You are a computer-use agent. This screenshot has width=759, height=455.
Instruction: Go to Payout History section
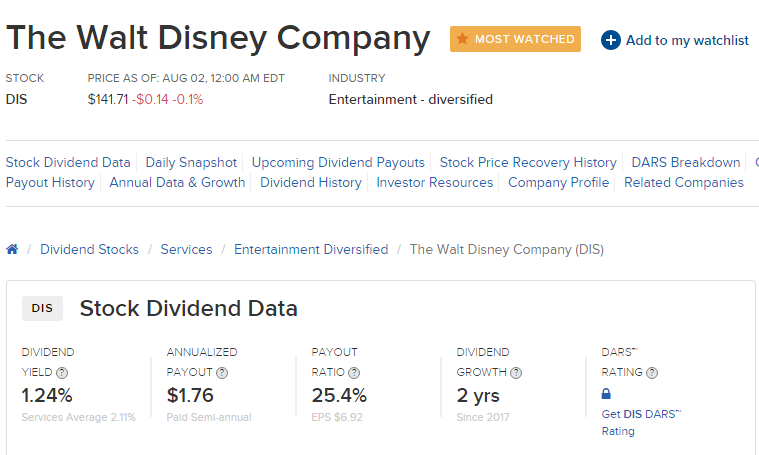pyautogui.click(x=50, y=182)
